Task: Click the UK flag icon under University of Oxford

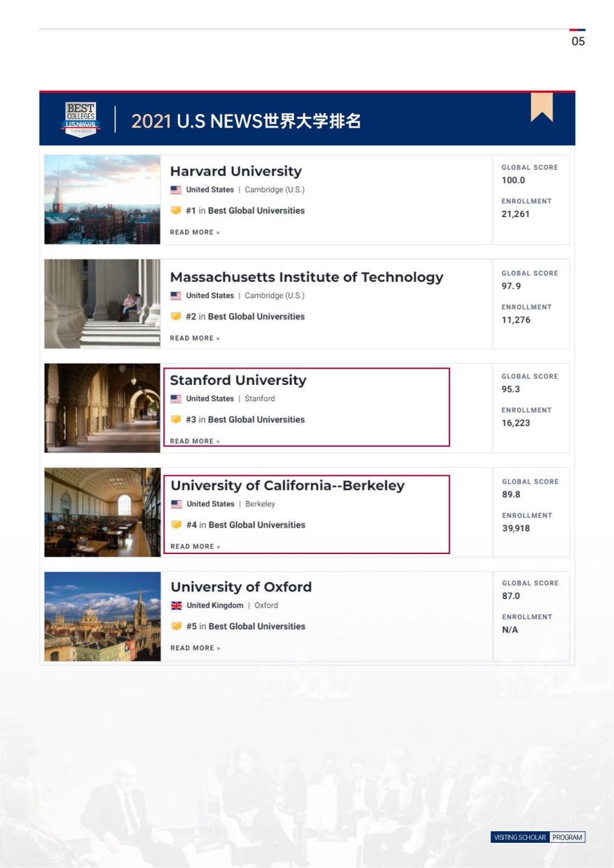Action: pyautogui.click(x=177, y=605)
